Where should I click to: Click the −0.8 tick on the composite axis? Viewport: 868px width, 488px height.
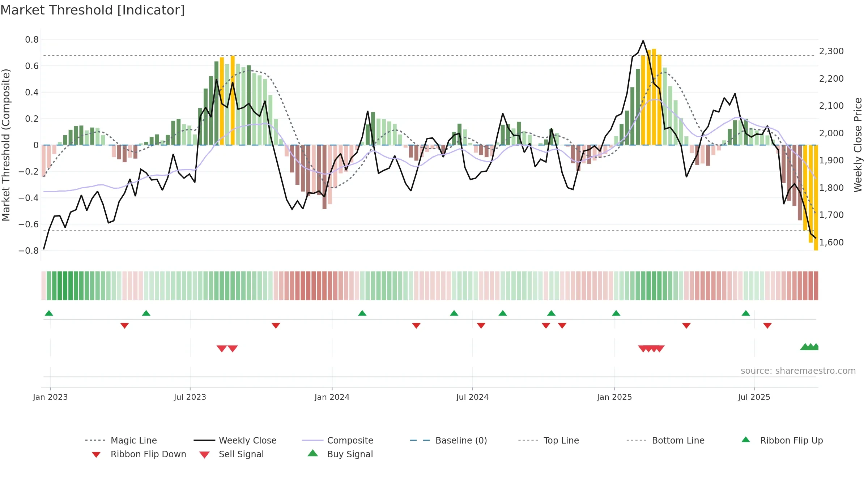tap(29, 251)
